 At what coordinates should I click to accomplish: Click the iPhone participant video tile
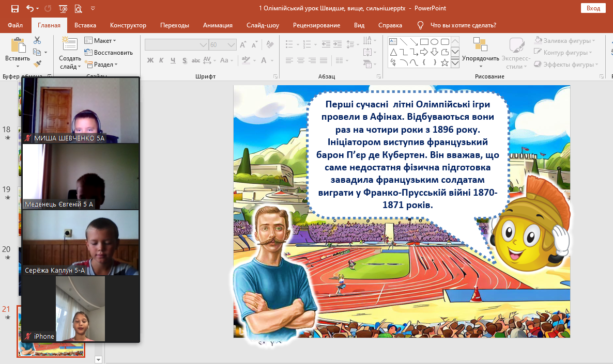pos(81,309)
